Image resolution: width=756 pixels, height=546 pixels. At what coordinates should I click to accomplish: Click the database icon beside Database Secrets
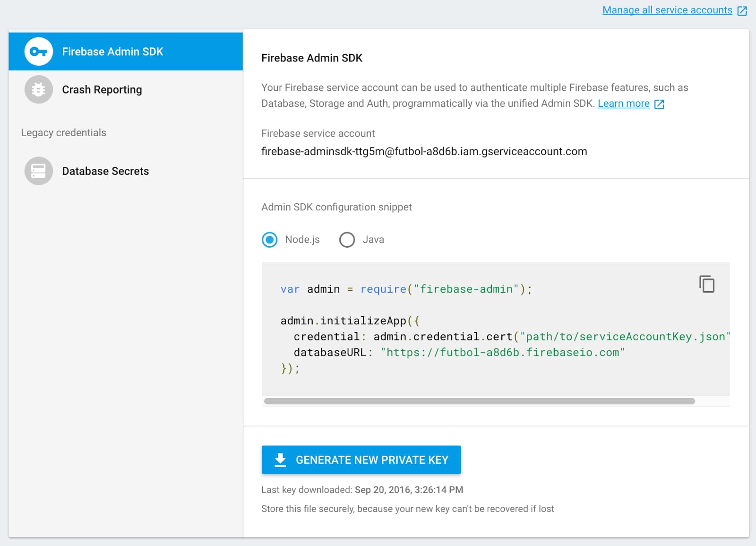38,171
